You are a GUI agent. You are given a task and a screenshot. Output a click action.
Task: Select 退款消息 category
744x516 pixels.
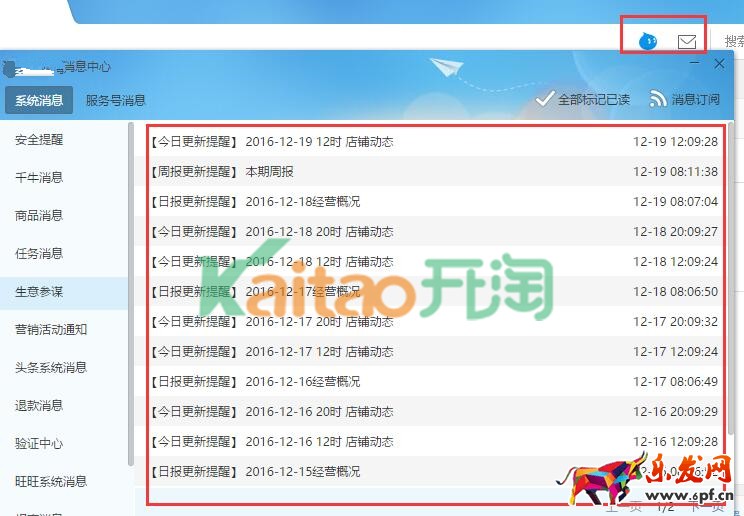coord(39,406)
